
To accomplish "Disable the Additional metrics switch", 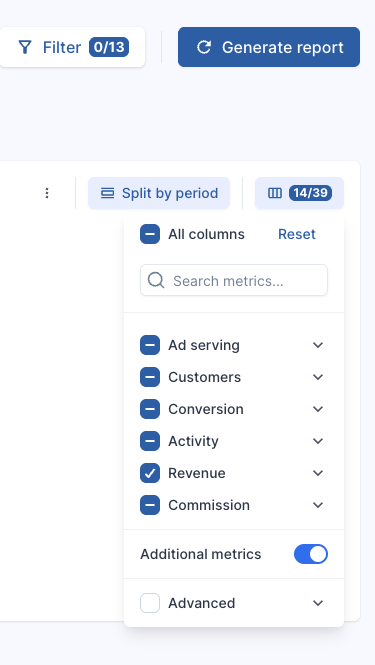I will click(311, 554).
